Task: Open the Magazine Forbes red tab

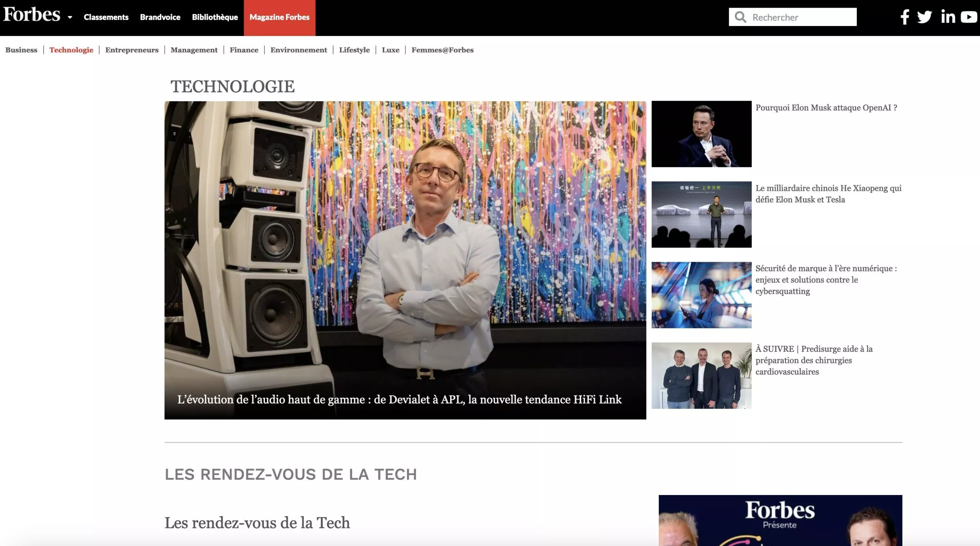Action: click(x=279, y=18)
